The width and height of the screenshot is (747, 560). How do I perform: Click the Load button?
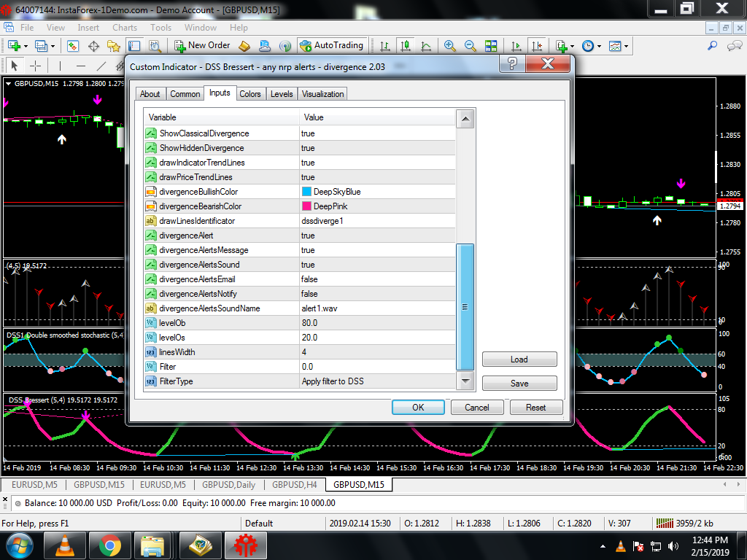point(519,359)
